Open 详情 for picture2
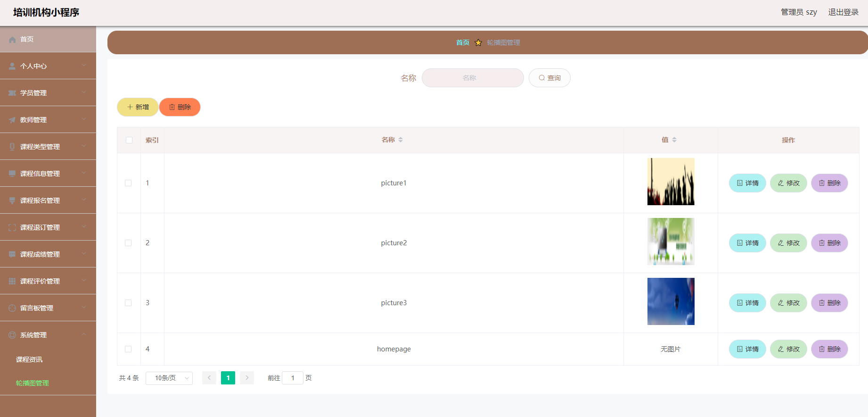Viewport: 868px width, 417px height. point(747,243)
